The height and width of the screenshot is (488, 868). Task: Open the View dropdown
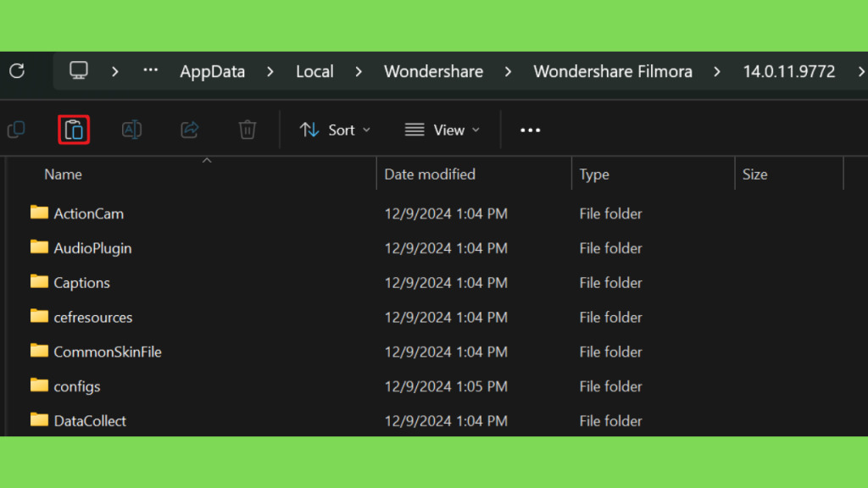pyautogui.click(x=442, y=130)
